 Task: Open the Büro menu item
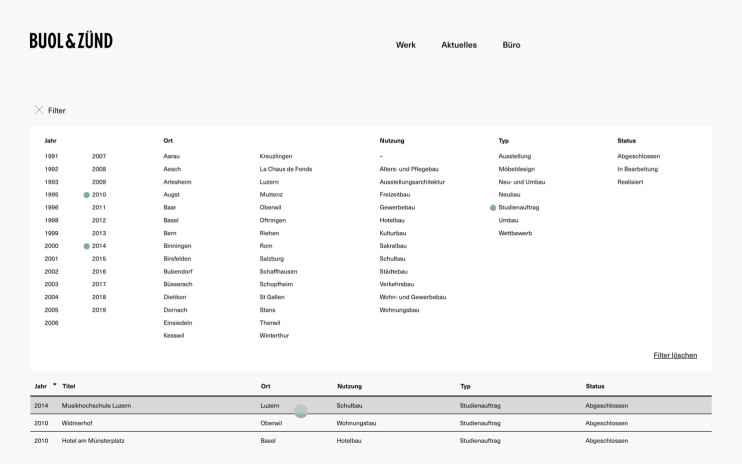coord(511,45)
